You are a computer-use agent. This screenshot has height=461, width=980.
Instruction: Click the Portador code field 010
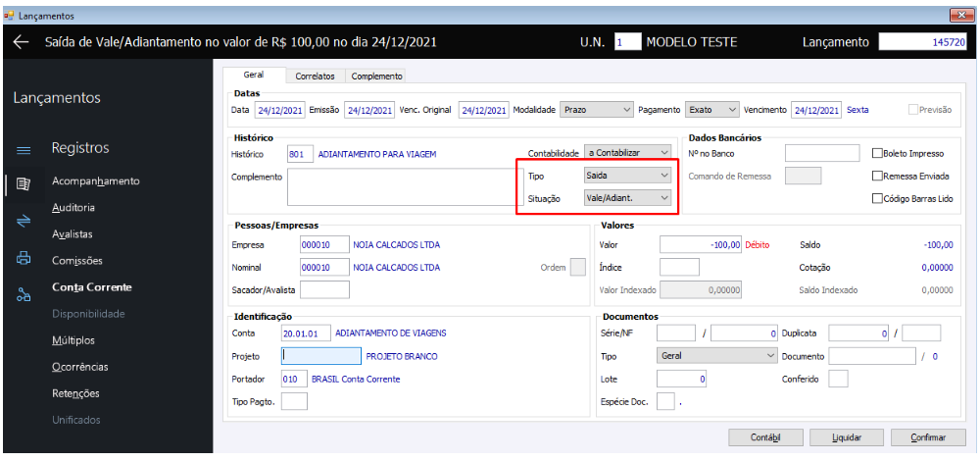[x=294, y=379]
